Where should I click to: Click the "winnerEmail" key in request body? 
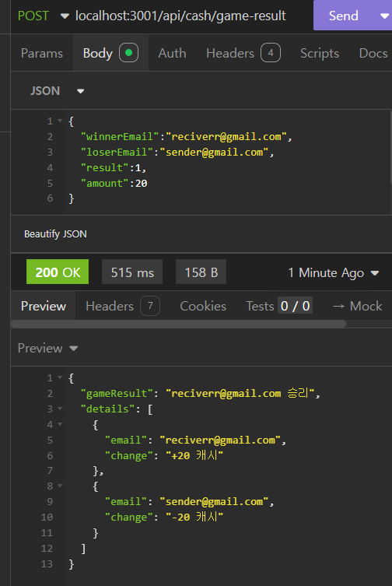click(120, 137)
